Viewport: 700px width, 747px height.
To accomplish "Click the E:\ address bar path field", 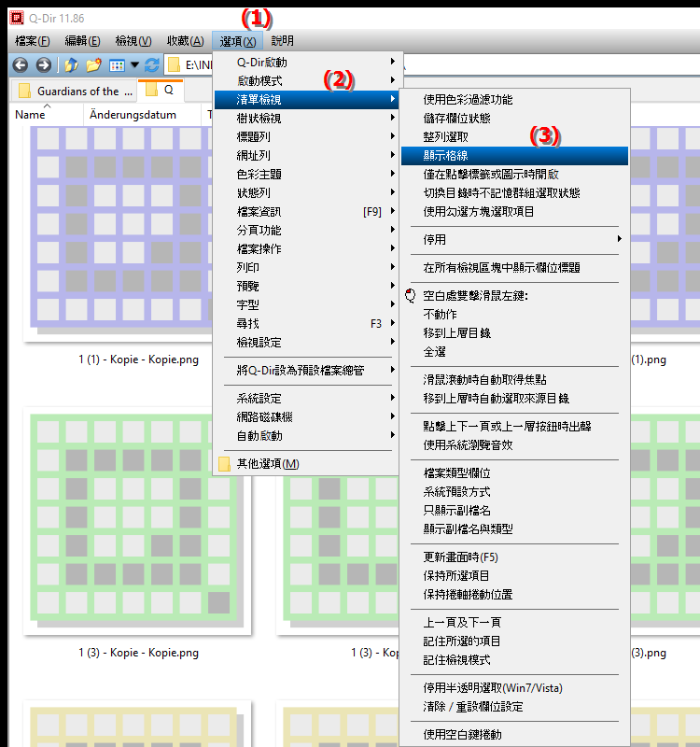I will coord(432,64).
